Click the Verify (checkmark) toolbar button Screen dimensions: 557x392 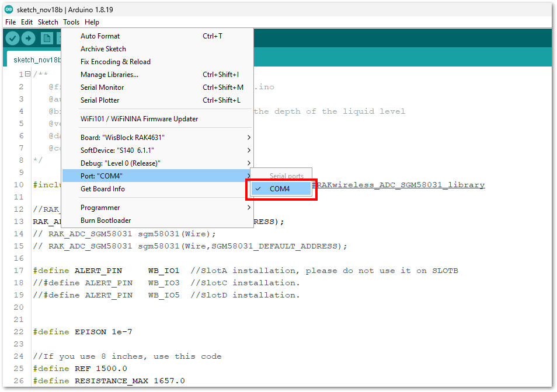12,38
